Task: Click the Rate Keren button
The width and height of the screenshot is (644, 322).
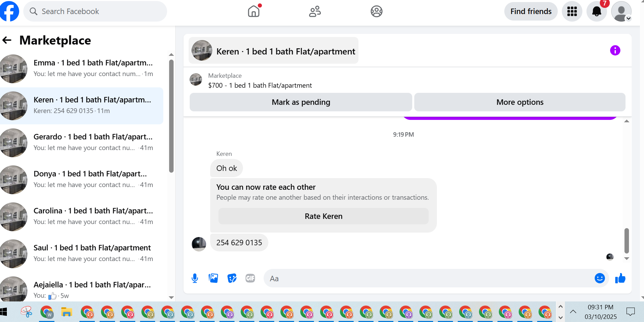Action: pos(324,216)
